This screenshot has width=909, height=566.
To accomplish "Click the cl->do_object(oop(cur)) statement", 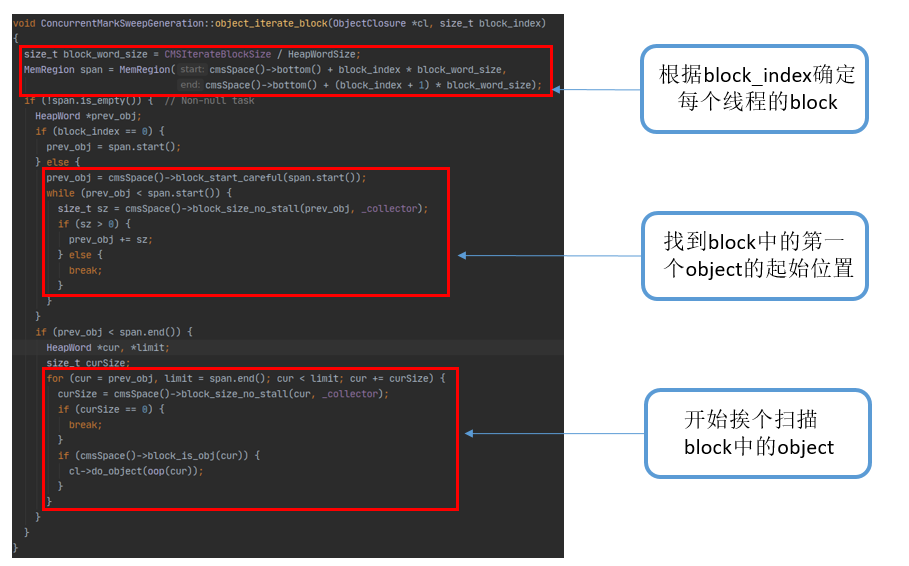I will tap(136, 471).
